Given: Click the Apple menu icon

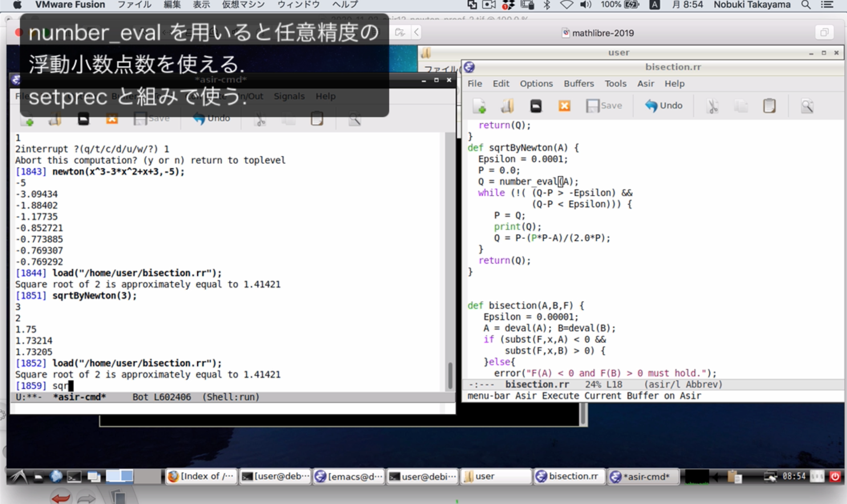Looking at the screenshot, I should click(17, 5).
